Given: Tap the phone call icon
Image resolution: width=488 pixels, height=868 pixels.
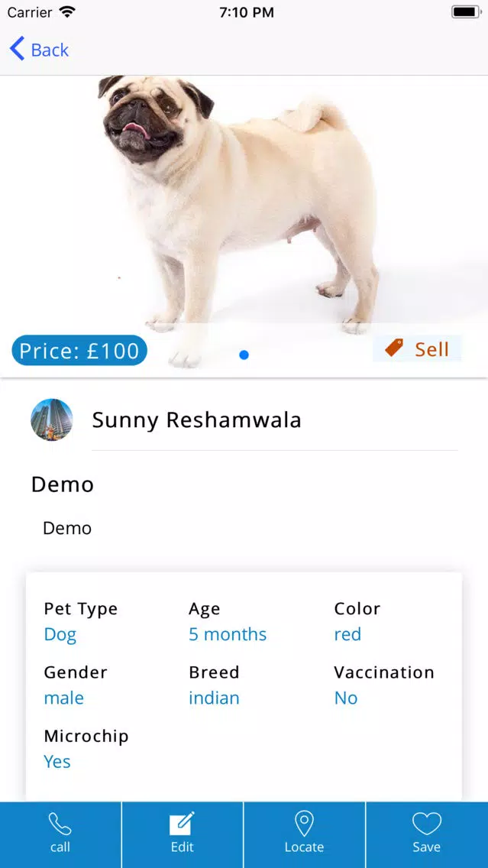Looking at the screenshot, I should pyautogui.click(x=60, y=824).
